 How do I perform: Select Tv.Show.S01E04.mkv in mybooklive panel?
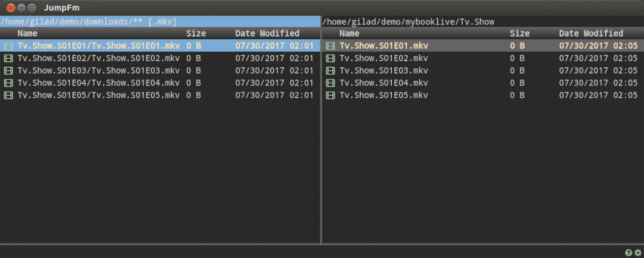pos(384,83)
